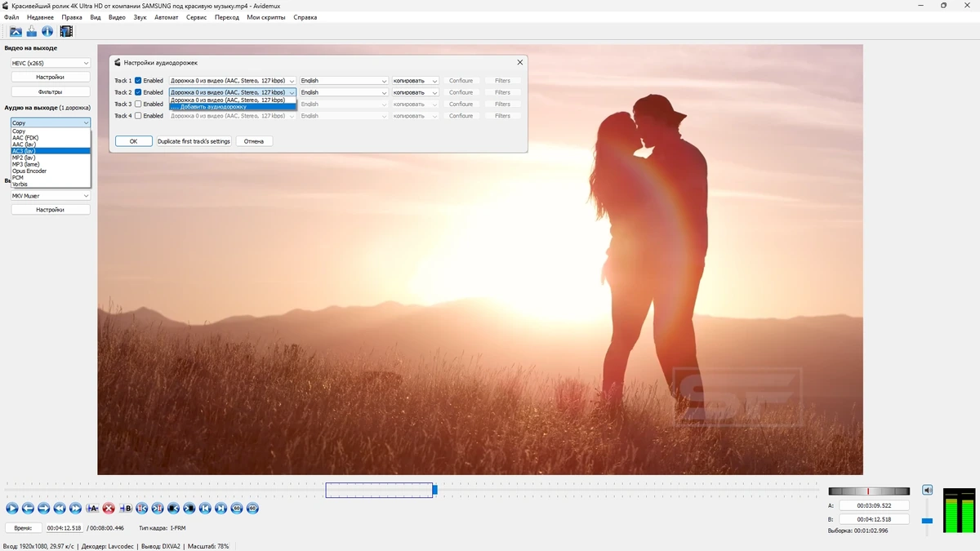
Task: Choose MP3 (lame) in audio codec list
Action: coord(51,164)
